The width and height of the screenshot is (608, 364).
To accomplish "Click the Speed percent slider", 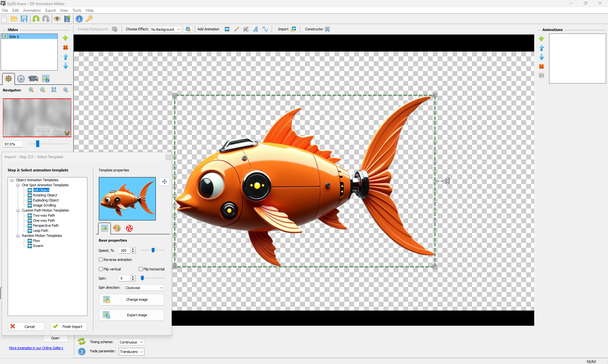I will point(153,250).
